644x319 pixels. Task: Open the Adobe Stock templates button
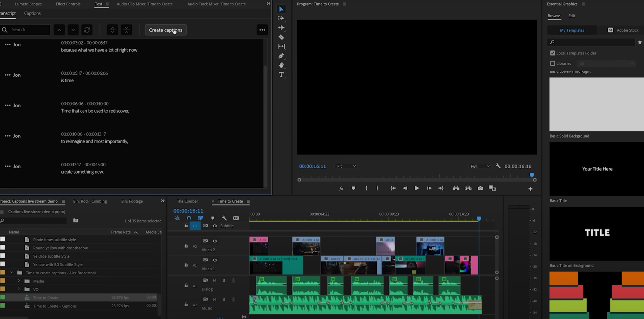coord(623,30)
